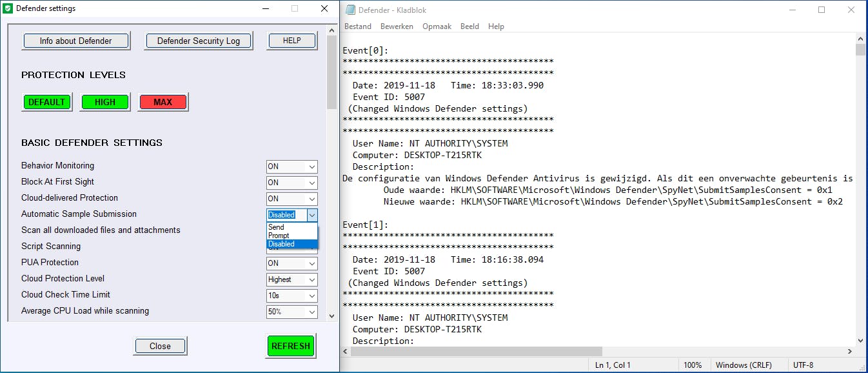Open Info about Defender
Screen dimensions: 868x373
[x=76, y=41]
